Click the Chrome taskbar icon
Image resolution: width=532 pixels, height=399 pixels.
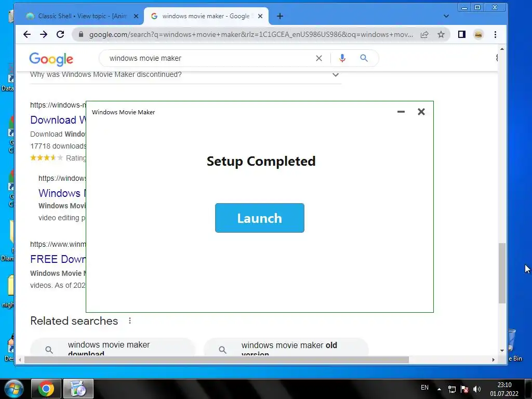pos(46,389)
